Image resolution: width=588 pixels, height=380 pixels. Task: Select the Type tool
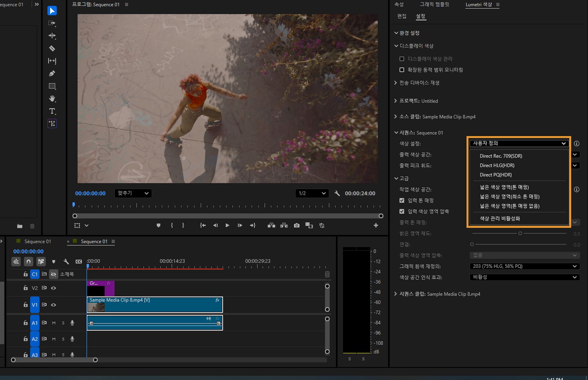(52, 111)
